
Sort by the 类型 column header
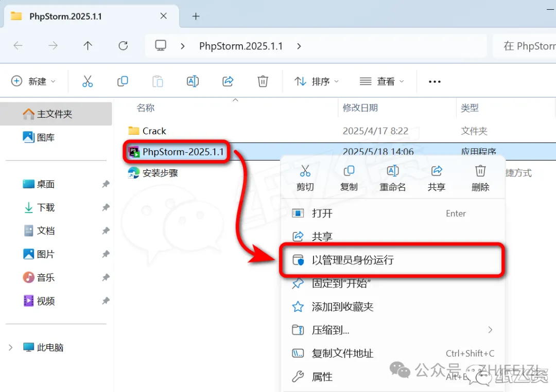pos(470,108)
